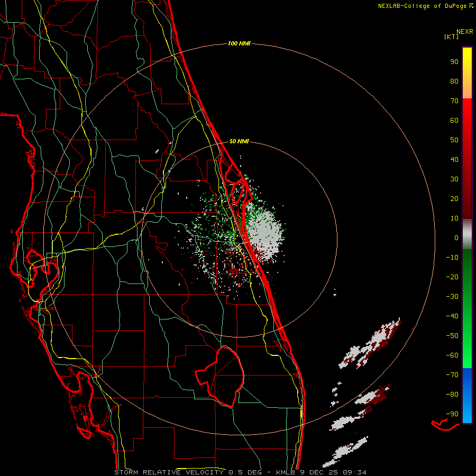The image size is (476, 476).
Task: Click the positive "50" value on the velocity scale
Action: point(454,140)
